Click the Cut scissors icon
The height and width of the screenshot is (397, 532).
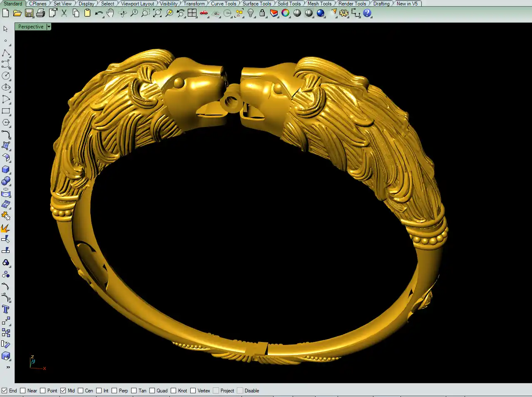(x=64, y=13)
